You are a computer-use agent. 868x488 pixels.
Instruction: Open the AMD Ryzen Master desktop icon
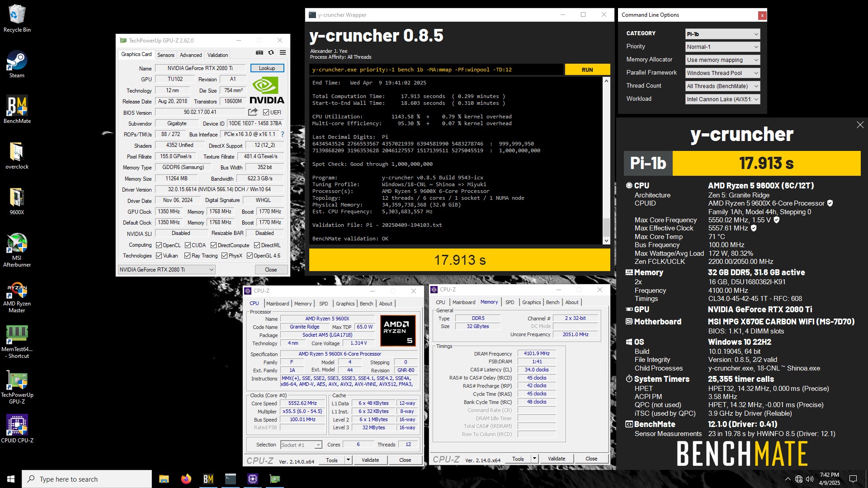[17, 297]
